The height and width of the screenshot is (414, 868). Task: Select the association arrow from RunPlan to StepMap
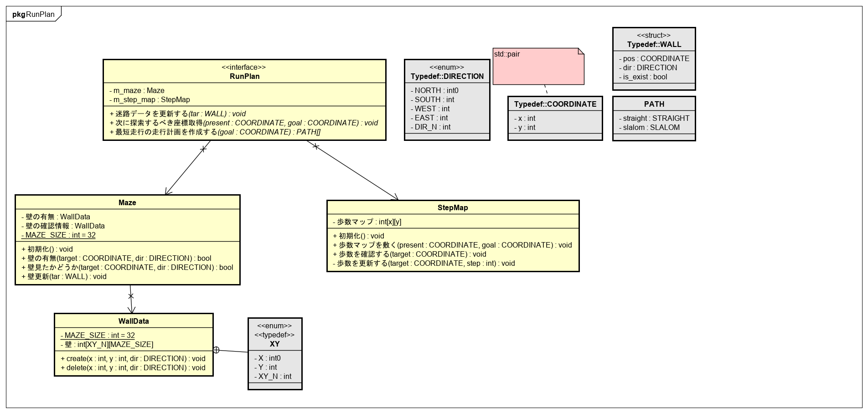tap(353, 170)
